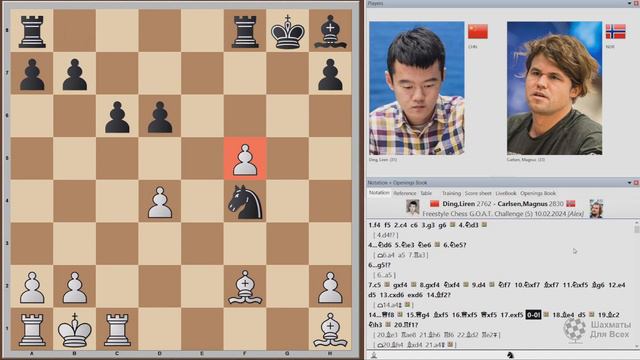Select the black bishop on h8

330,31
